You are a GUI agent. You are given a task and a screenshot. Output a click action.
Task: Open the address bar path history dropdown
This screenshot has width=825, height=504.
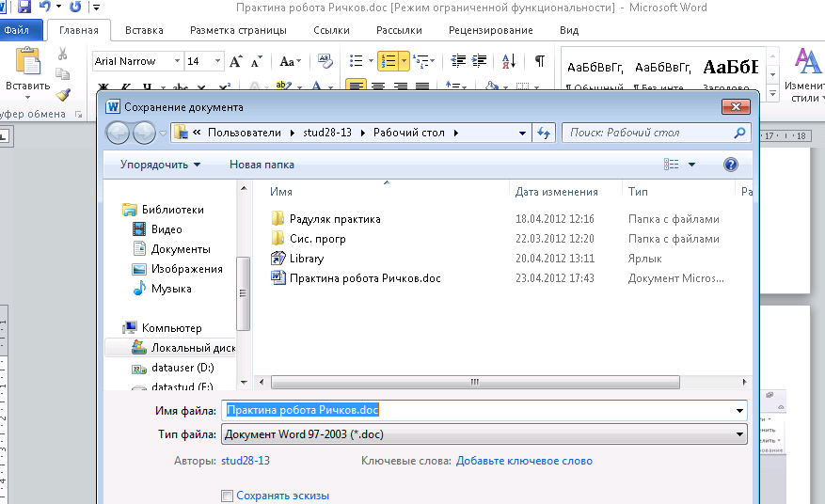[522, 134]
